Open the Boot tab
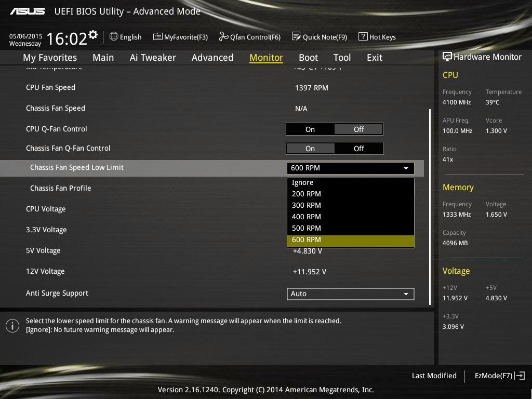Screen dimensions: 532x399 (309, 57)
